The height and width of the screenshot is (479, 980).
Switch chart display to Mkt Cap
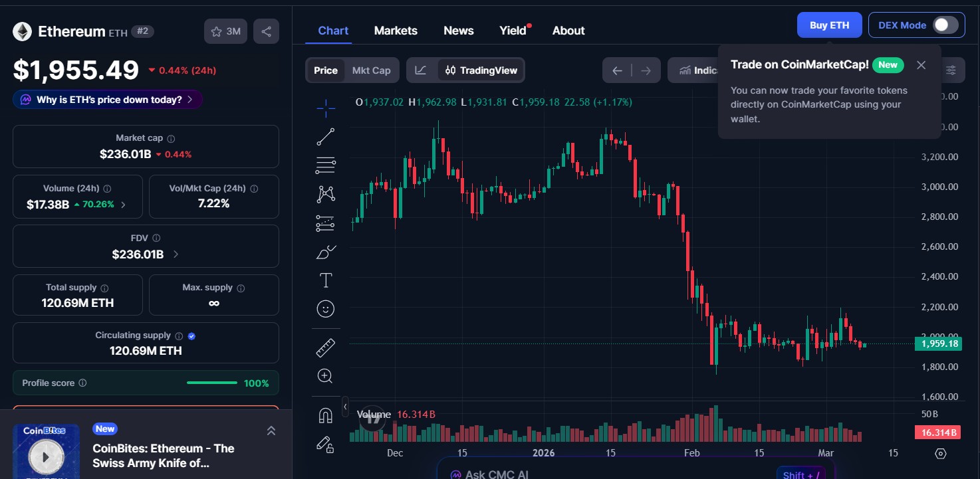click(x=371, y=70)
